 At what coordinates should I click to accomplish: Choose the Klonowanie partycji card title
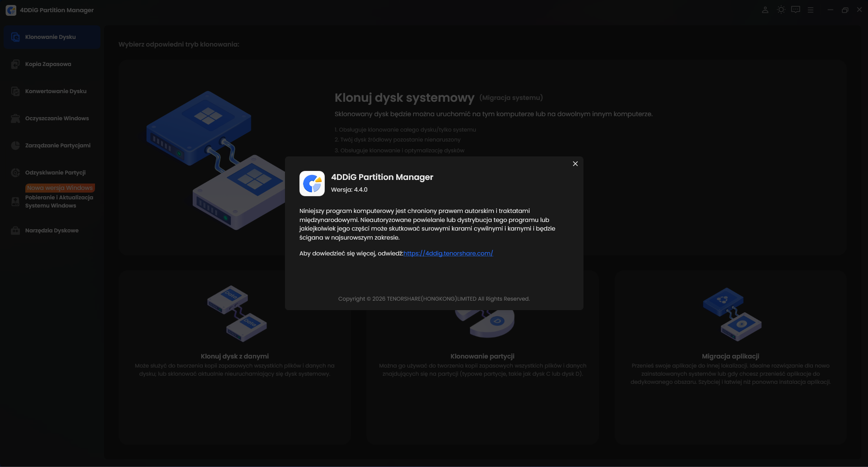tap(483, 356)
